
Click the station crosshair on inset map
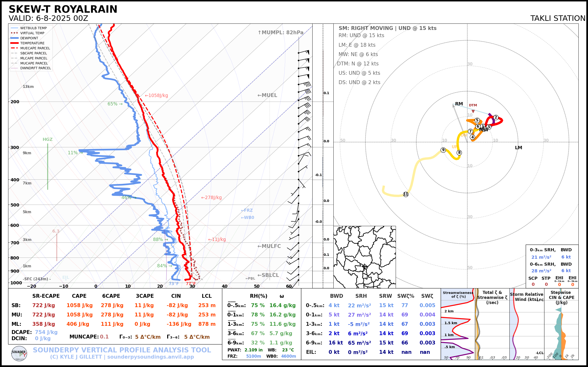[364, 266]
